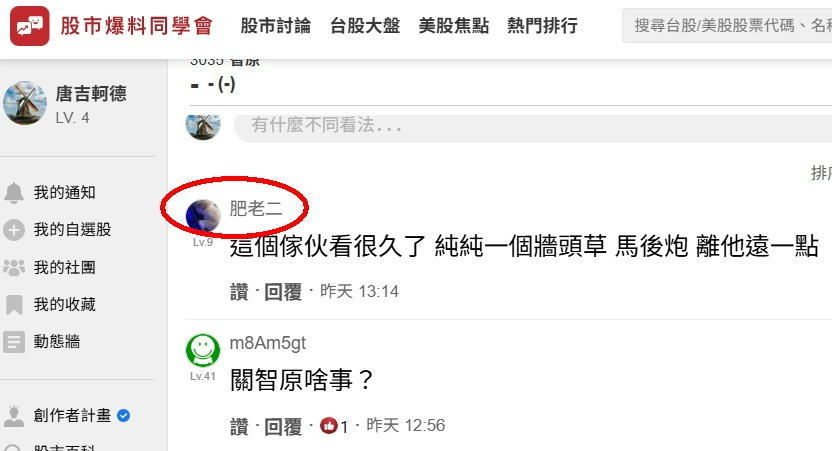The width and height of the screenshot is (832, 451).
Task: Click the red thumbs-up reaction icon
Action: tap(328, 426)
